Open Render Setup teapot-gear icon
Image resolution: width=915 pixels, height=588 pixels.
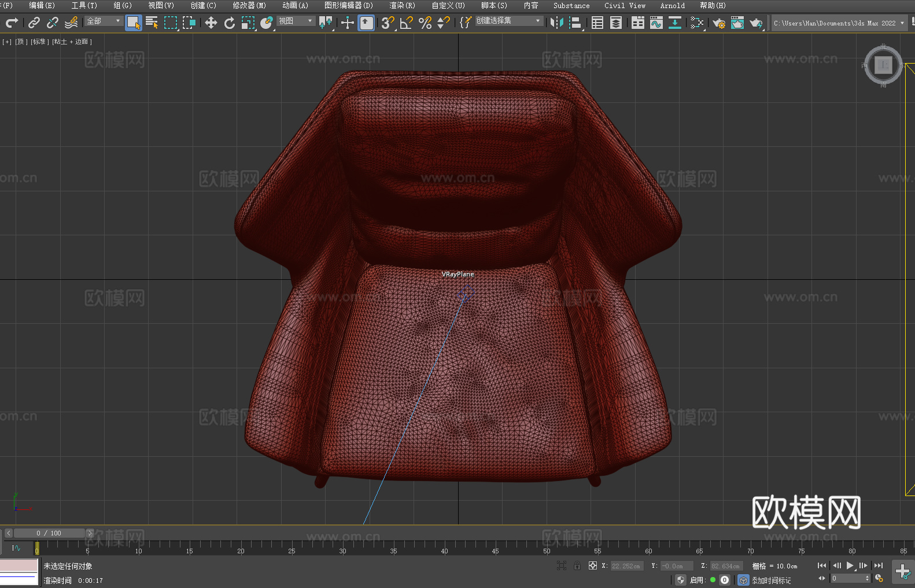719,23
